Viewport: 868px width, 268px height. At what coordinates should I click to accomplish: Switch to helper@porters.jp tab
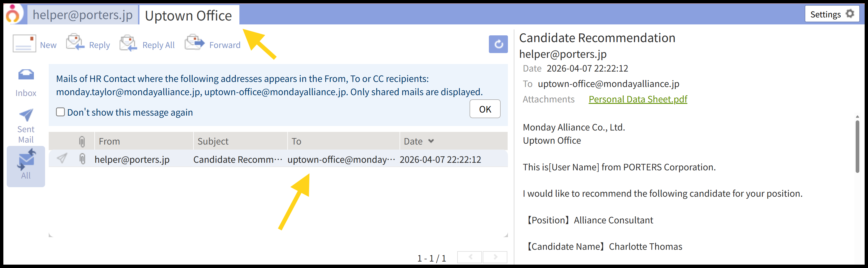[83, 15]
